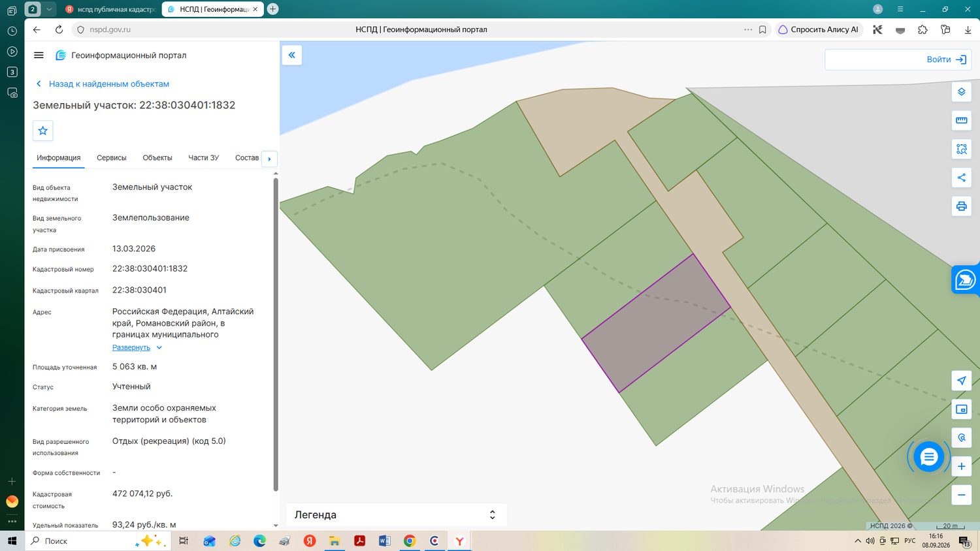980x551 pixels.
Task: Select the ruler measurement tool
Action: coord(961,121)
